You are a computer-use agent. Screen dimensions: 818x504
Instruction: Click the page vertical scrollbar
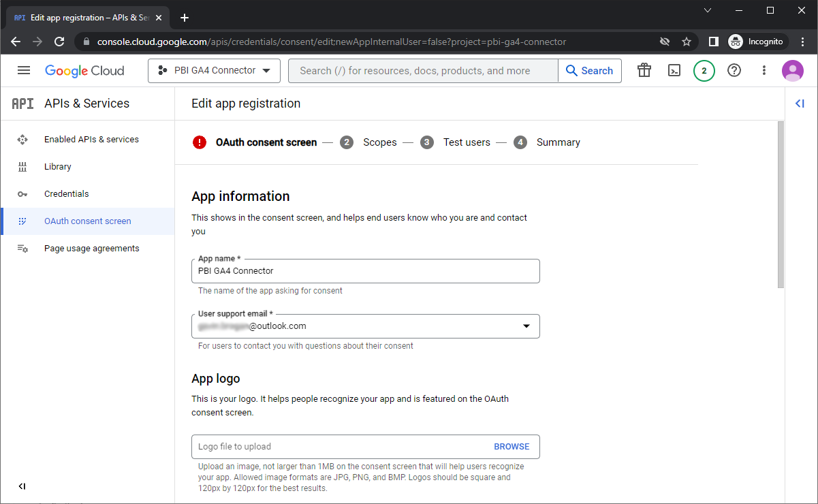[x=781, y=204]
